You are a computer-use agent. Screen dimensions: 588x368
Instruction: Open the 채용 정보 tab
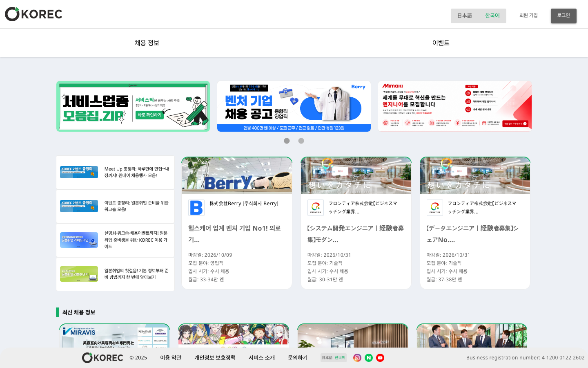click(147, 43)
